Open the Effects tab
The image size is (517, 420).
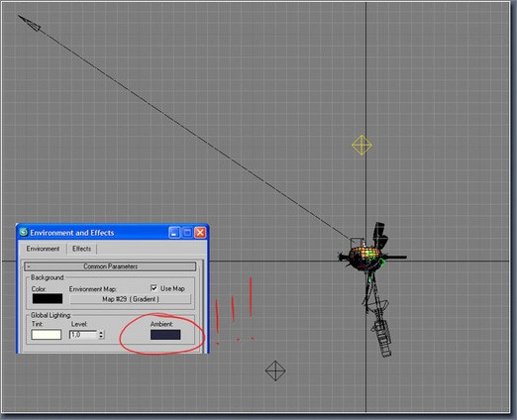(81, 249)
